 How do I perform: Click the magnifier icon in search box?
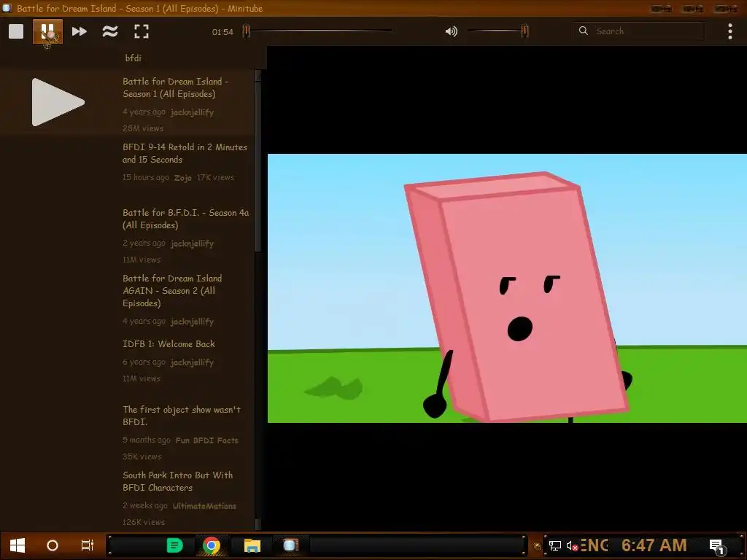click(x=583, y=31)
